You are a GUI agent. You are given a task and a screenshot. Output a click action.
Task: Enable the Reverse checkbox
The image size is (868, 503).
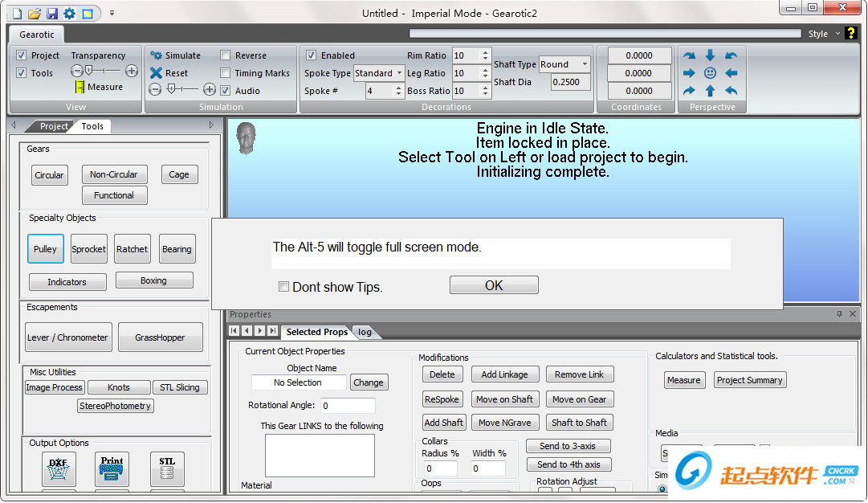226,55
